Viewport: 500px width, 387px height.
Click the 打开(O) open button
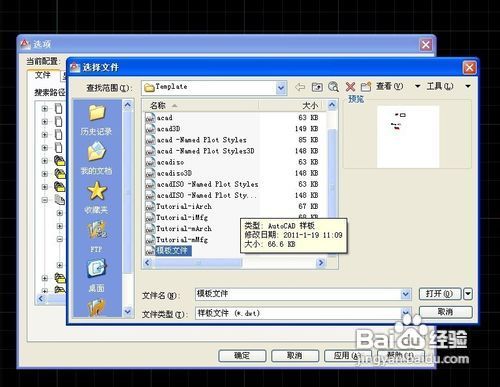[440, 294]
